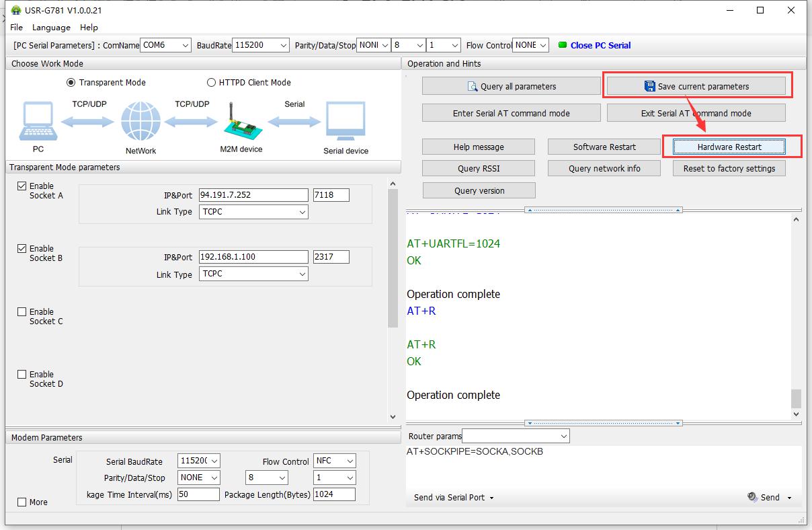812x530 pixels.
Task: Click the green serial status indicator
Action: [x=563, y=45]
